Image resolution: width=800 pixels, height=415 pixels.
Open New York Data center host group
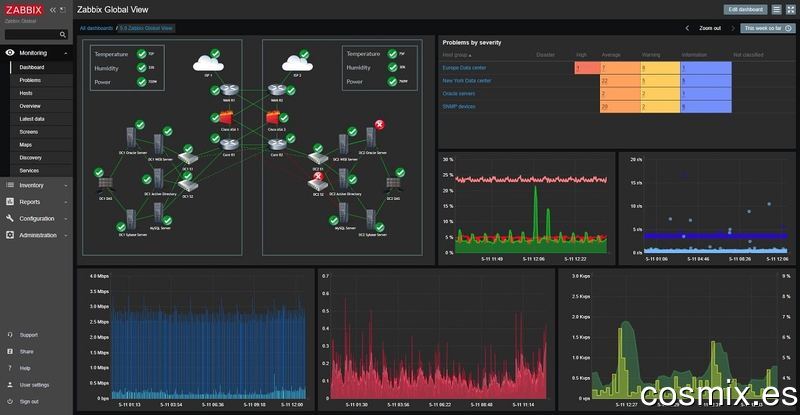[x=467, y=81]
